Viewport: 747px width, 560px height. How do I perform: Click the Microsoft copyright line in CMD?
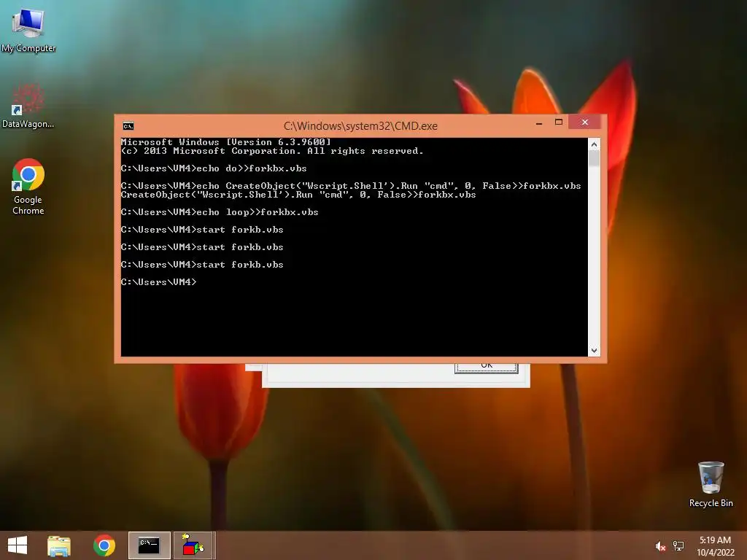click(x=272, y=151)
